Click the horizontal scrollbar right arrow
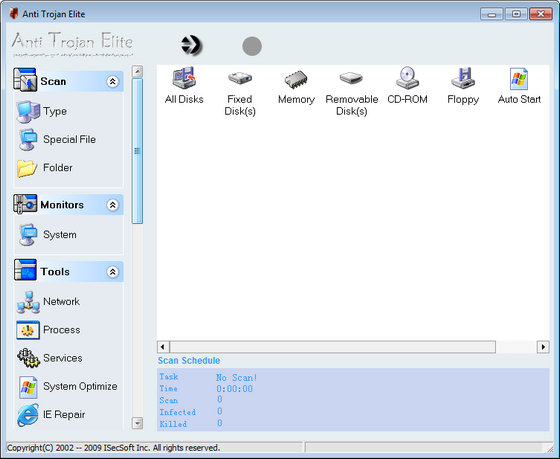The height and width of the screenshot is (459, 560). [x=543, y=346]
